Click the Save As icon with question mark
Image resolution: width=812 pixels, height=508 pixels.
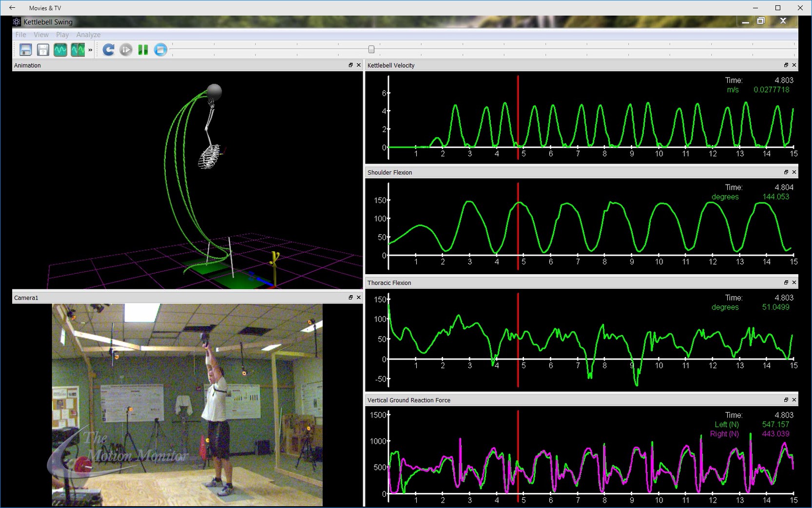click(x=43, y=50)
